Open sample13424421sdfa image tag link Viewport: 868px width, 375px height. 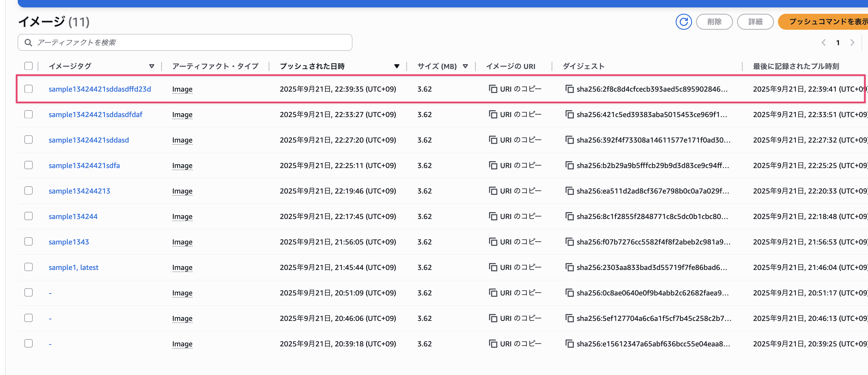tap(84, 165)
